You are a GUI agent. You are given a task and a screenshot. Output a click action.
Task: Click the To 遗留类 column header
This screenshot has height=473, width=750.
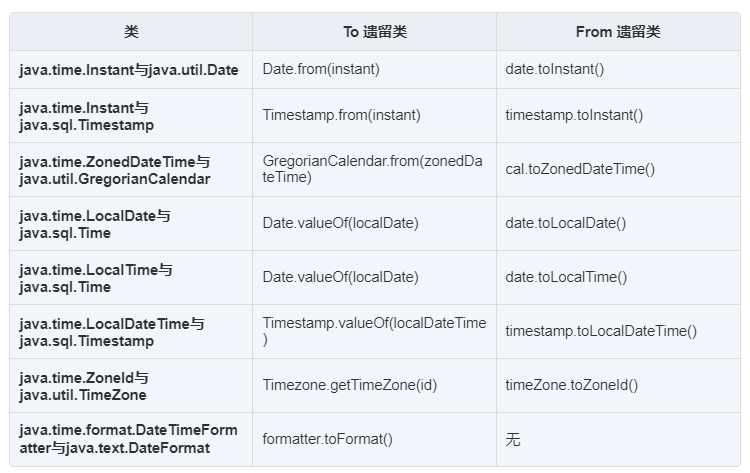tap(375, 32)
